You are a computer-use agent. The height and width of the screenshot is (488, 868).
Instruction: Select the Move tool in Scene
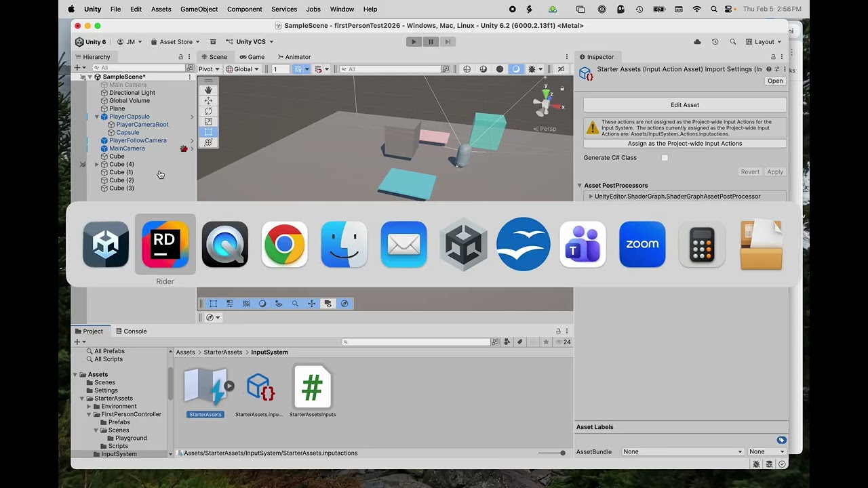coord(208,100)
